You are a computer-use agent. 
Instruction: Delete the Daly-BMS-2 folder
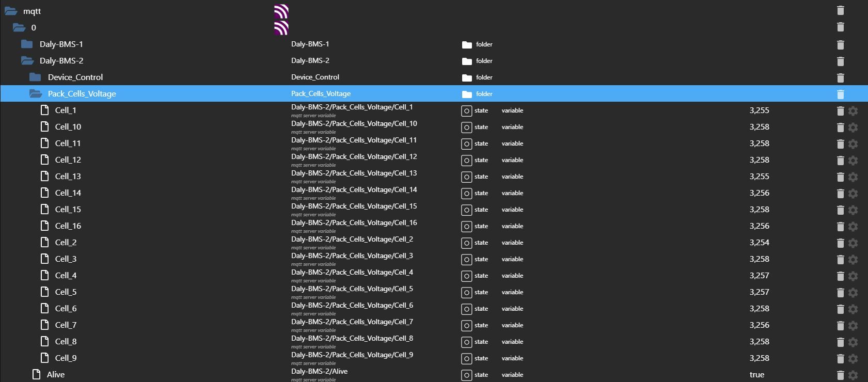click(840, 61)
